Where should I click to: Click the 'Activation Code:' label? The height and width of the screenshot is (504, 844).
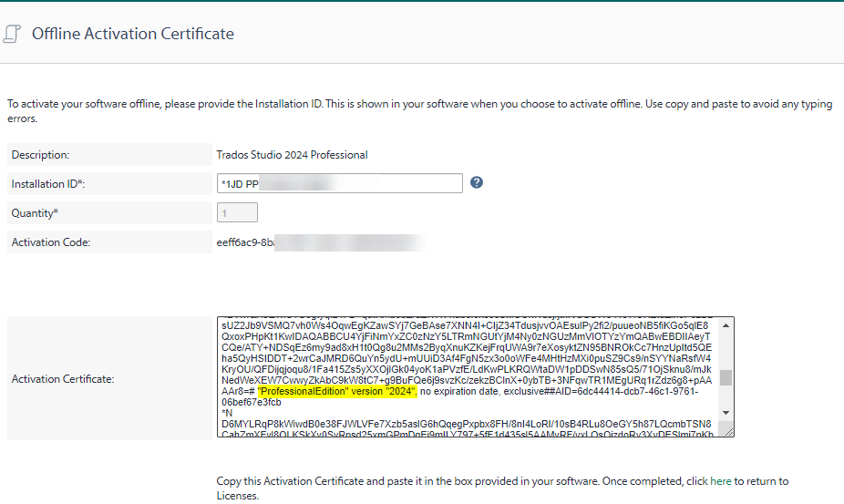tap(51, 242)
